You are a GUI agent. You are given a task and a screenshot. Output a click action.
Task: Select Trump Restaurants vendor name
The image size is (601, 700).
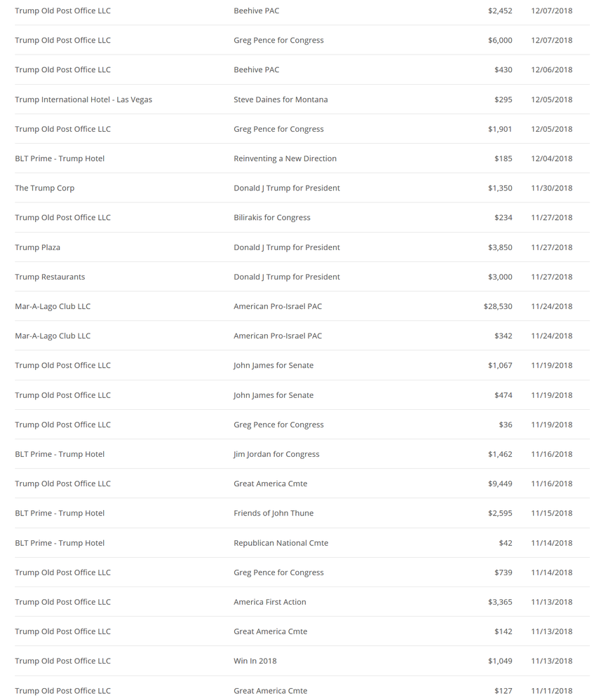(50, 277)
